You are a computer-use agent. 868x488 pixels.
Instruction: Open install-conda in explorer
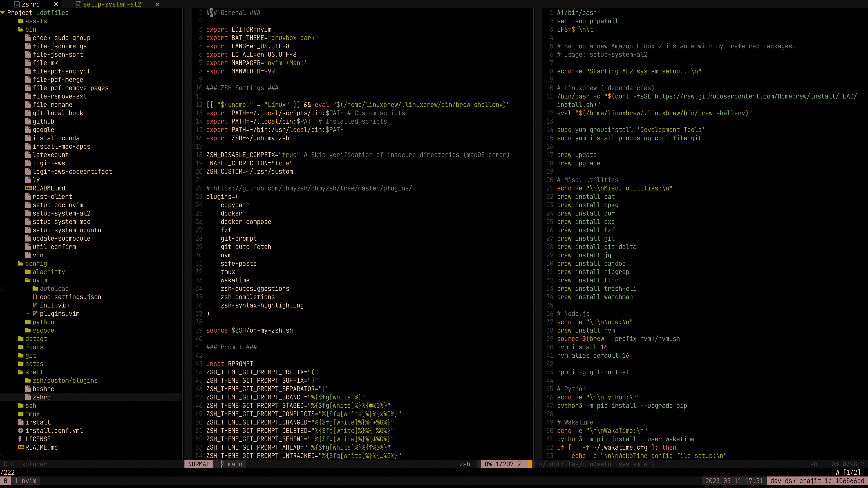56,138
